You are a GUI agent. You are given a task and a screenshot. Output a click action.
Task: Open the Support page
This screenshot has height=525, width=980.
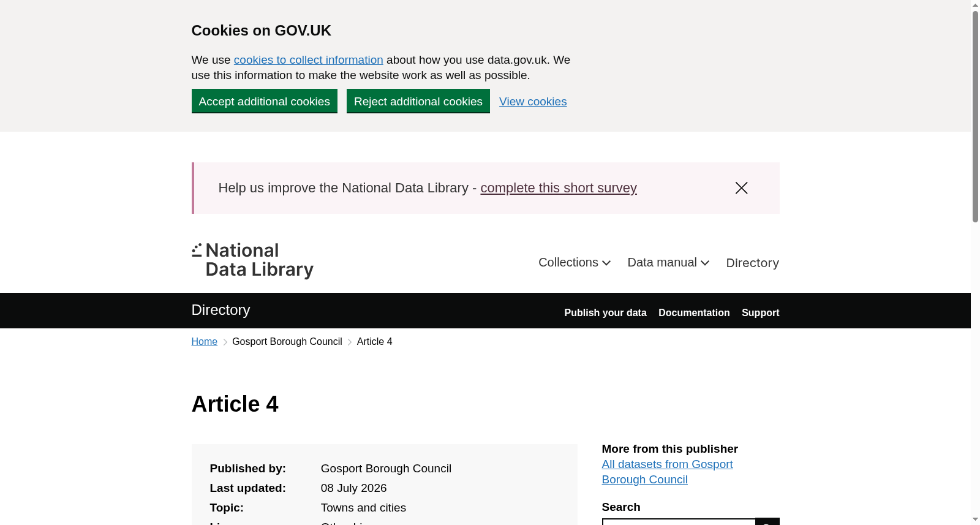tap(760, 313)
